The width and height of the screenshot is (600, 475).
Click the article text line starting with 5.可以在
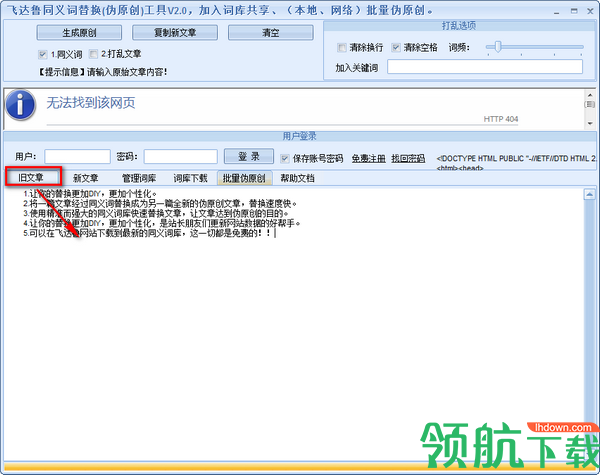[147, 233]
